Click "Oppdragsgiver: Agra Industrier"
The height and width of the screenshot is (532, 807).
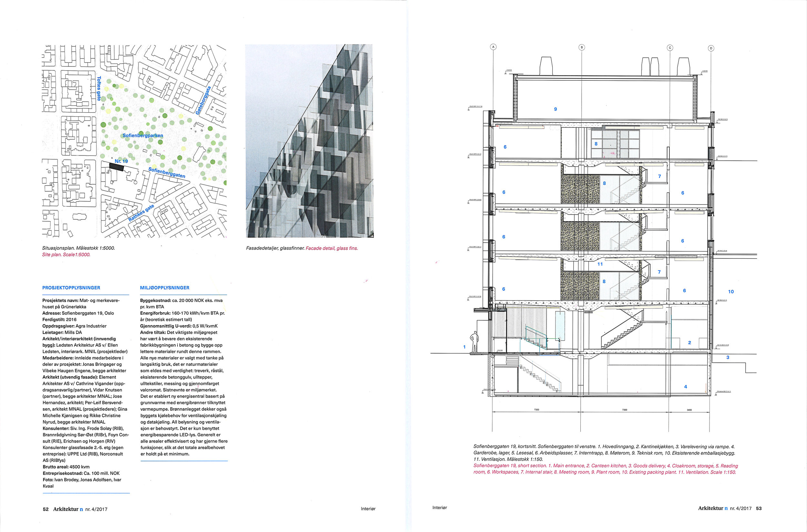pos(74,326)
